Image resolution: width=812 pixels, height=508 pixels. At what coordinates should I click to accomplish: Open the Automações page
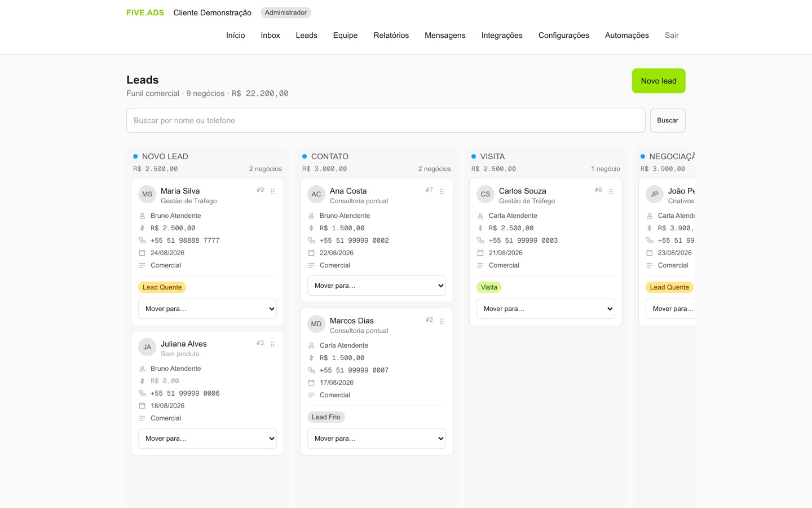coord(627,35)
